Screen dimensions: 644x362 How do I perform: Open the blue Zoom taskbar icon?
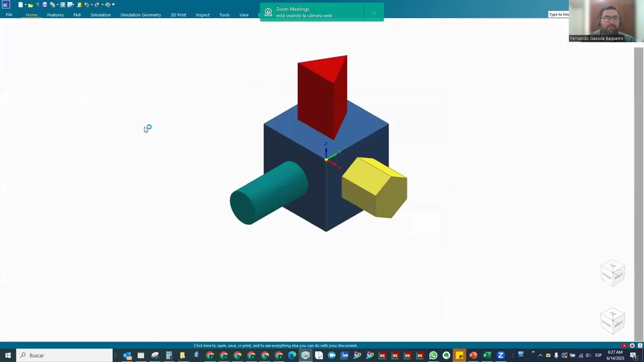[501, 355]
